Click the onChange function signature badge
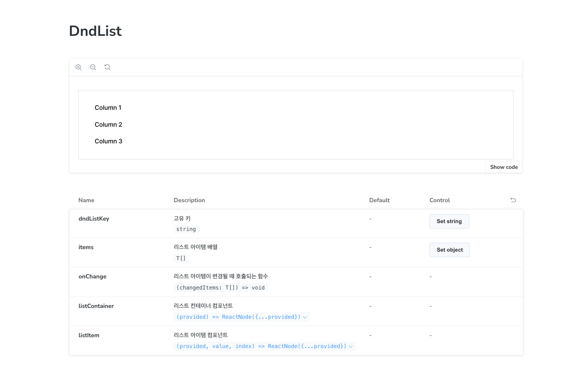Viewport: 588px width, 369px height. tap(220, 287)
